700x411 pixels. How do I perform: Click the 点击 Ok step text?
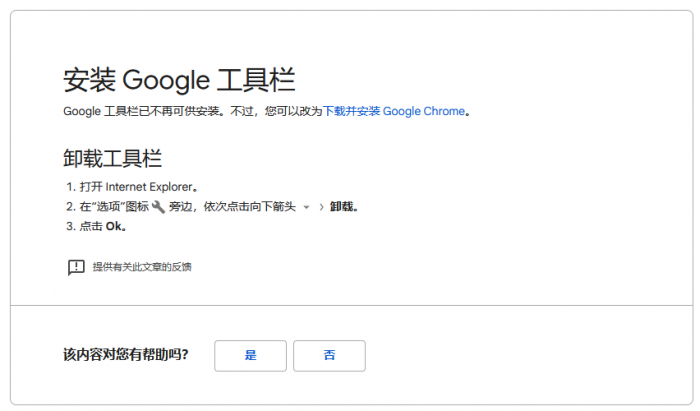click(x=103, y=226)
